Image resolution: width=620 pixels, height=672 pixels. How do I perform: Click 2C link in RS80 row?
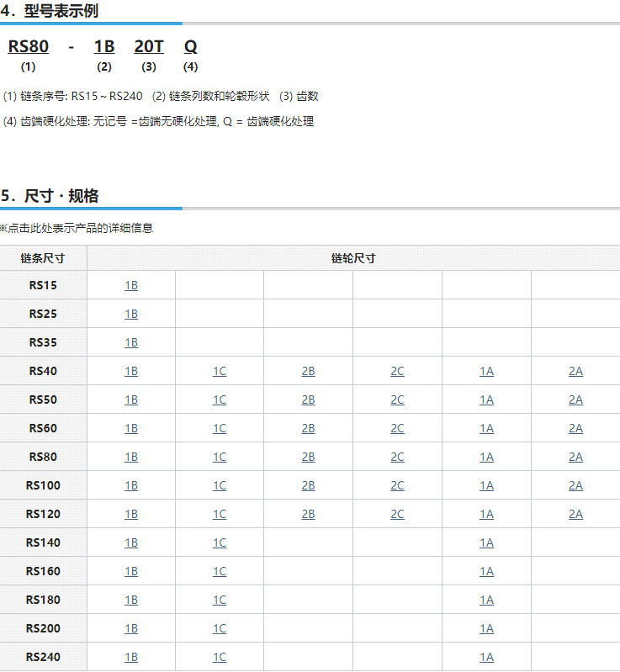click(x=397, y=457)
